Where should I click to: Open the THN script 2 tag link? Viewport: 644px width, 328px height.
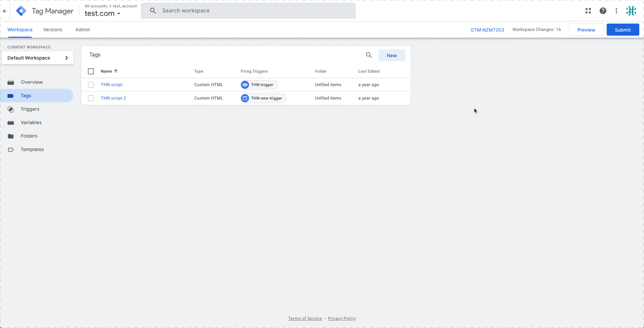[113, 98]
